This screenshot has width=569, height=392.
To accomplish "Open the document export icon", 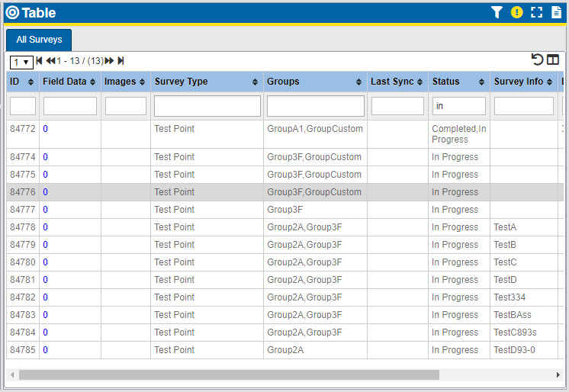I will pyautogui.click(x=556, y=12).
